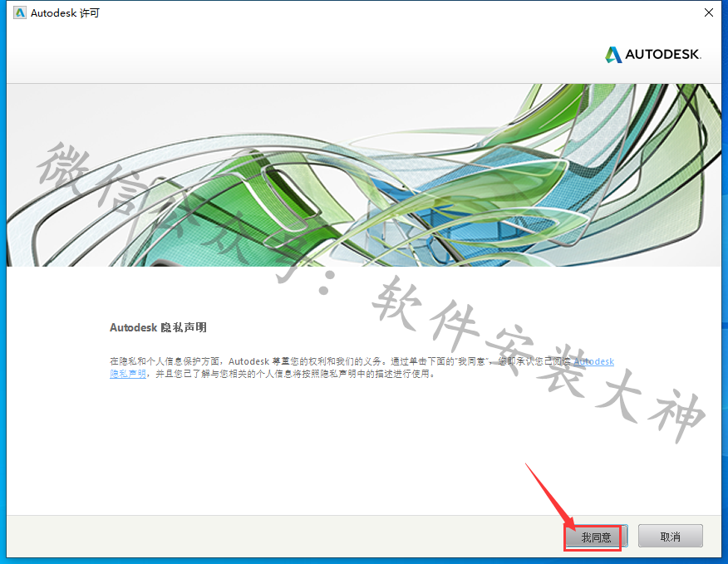Click the 取消 (Cancel) button
The width and height of the screenshot is (728, 564).
[x=670, y=537]
